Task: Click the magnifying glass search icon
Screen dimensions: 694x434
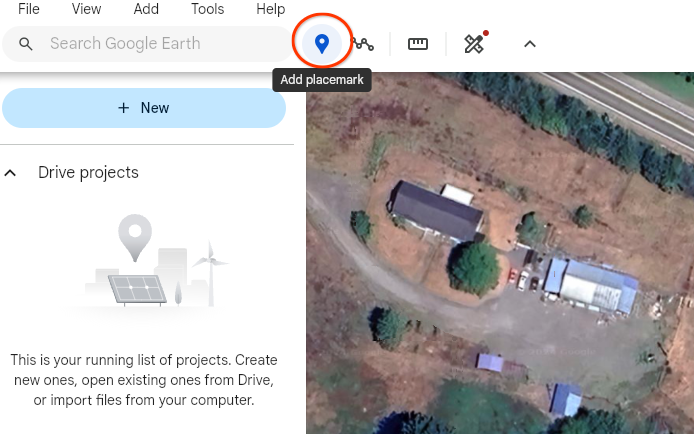Action: click(x=26, y=44)
